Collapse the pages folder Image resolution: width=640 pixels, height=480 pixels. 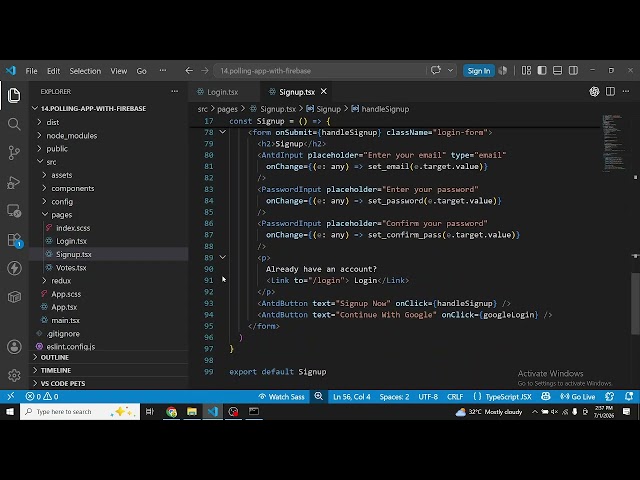coord(45,214)
